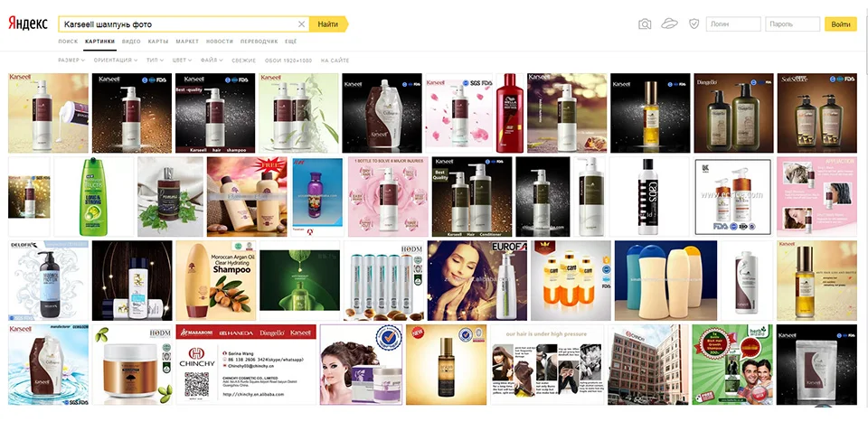Open the pink '1 bottle to solve' image
The width and height of the screenshot is (868, 431).
pos(388,196)
